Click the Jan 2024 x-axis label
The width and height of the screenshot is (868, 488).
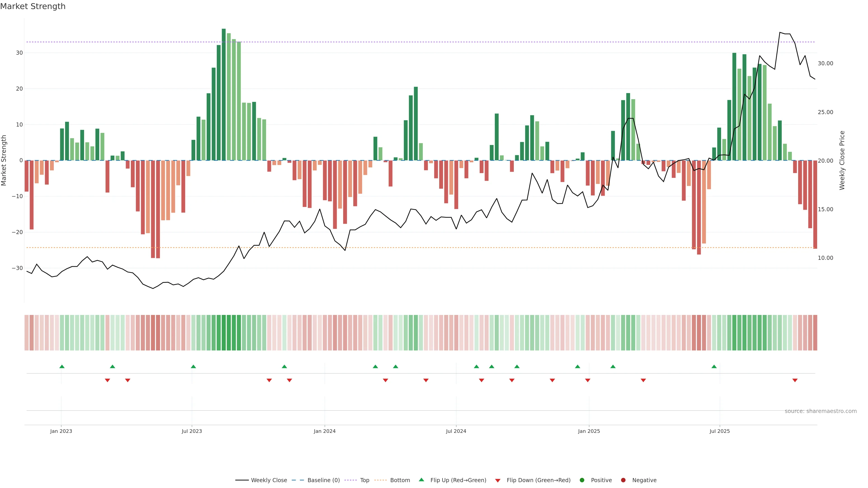(x=325, y=431)
